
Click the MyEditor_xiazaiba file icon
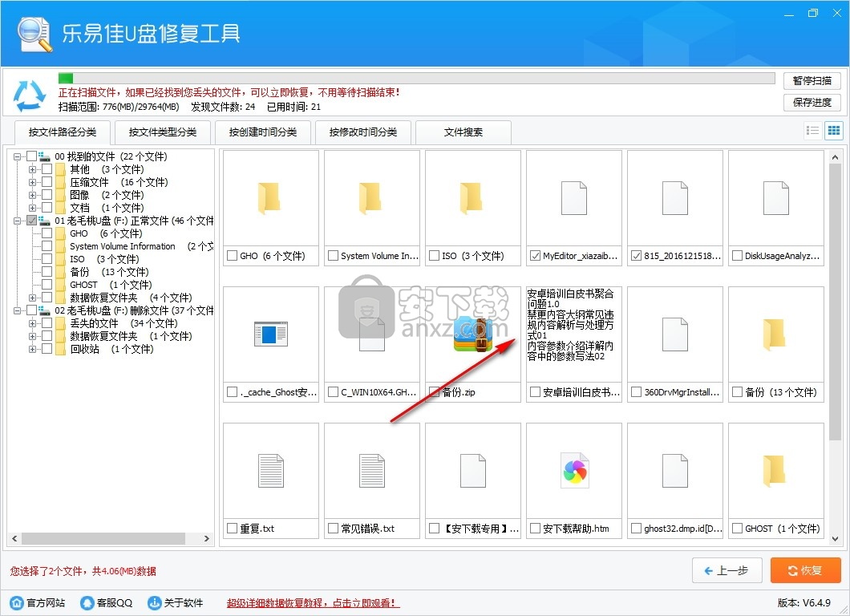573,198
